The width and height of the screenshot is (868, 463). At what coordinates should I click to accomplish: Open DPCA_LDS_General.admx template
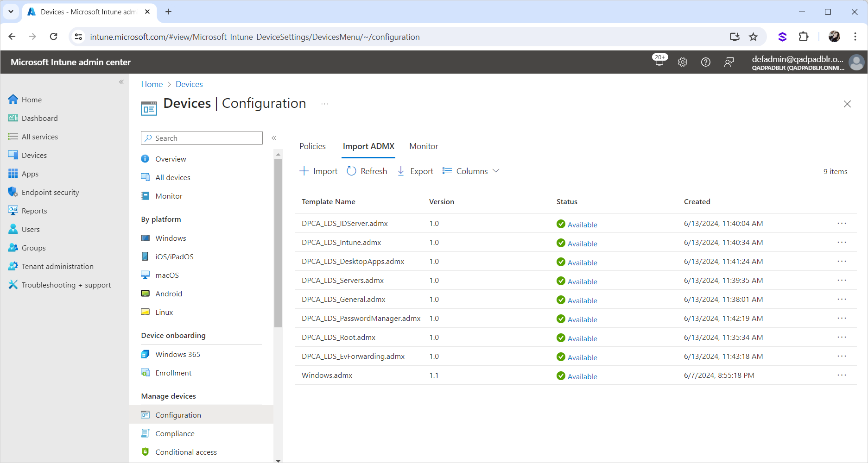[343, 300]
